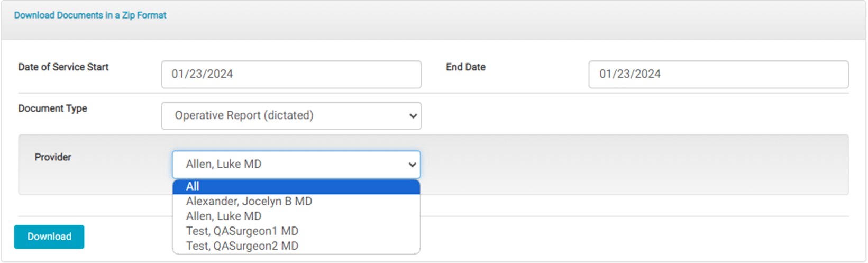Click the month 01 in the start date
Screen dimensions: 868x263
point(177,74)
